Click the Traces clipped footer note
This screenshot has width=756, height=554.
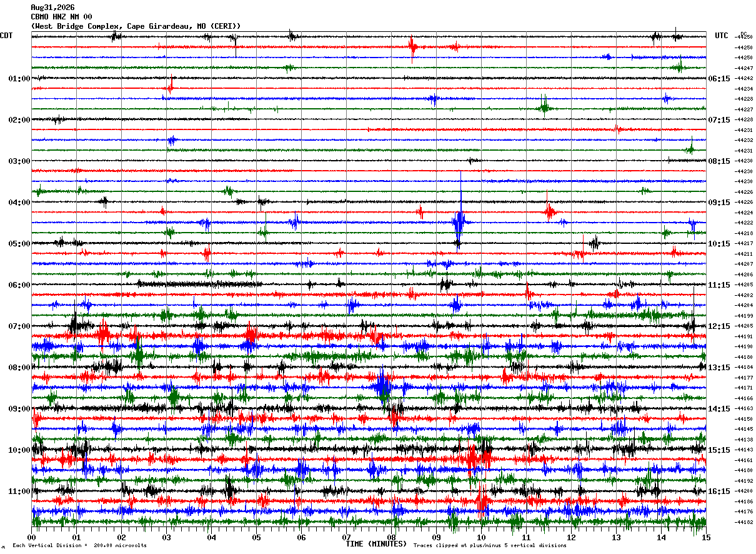pos(490,545)
